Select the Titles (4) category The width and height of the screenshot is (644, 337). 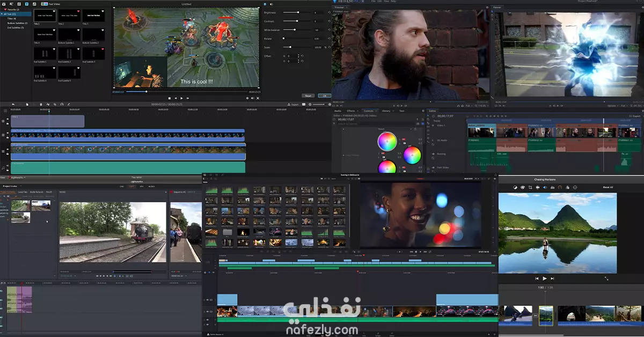pyautogui.click(x=12, y=19)
